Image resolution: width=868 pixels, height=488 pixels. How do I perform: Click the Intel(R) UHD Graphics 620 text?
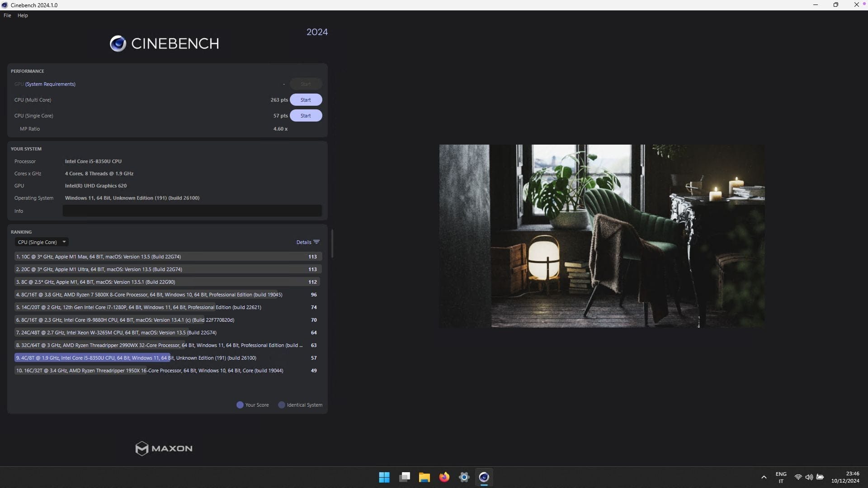coord(96,186)
